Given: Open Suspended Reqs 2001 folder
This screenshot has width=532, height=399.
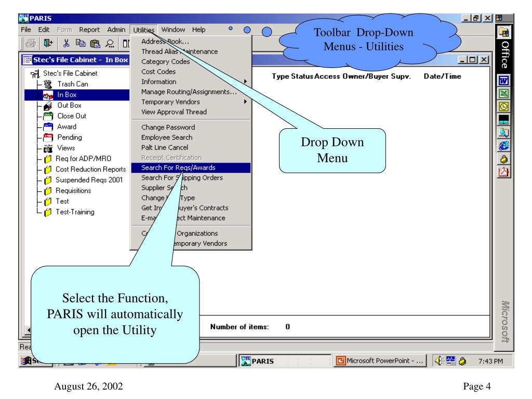Looking at the screenshot, I should point(89,180).
